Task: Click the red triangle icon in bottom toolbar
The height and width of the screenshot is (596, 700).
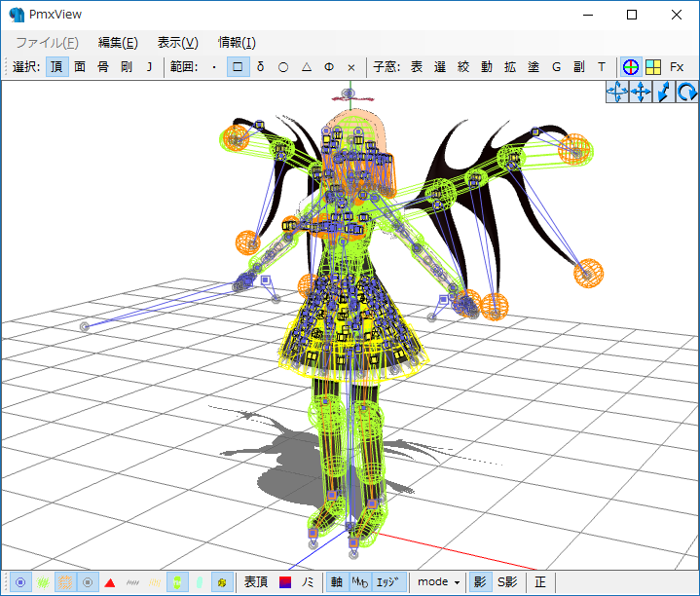Action: tap(110, 582)
